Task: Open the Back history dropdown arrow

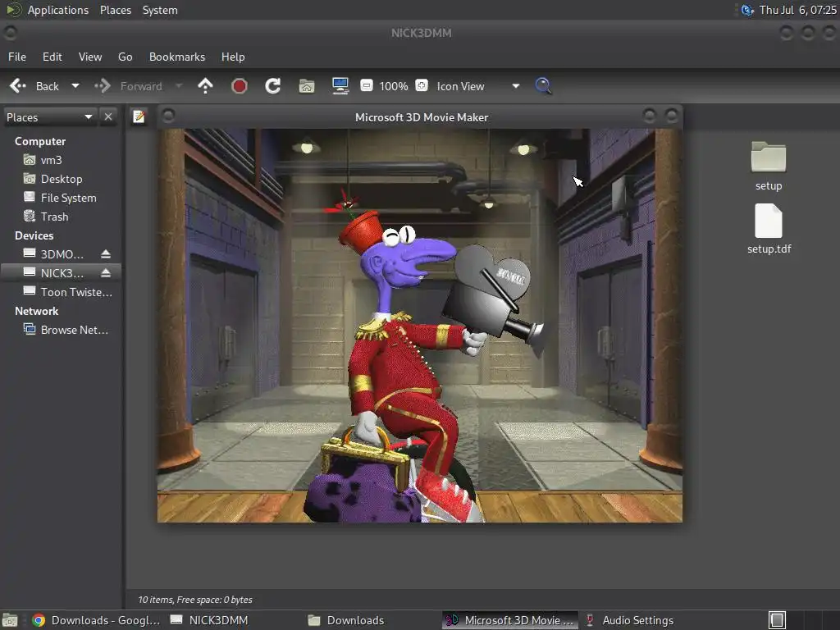Action: [75, 85]
